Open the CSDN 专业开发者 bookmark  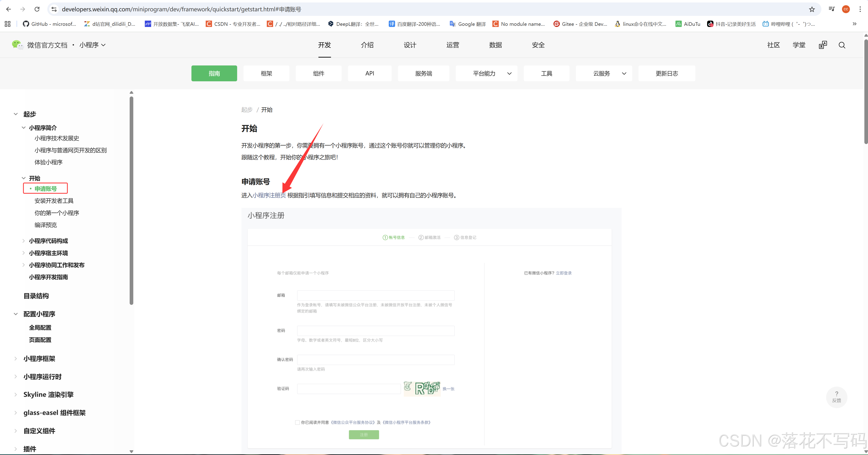pos(233,24)
